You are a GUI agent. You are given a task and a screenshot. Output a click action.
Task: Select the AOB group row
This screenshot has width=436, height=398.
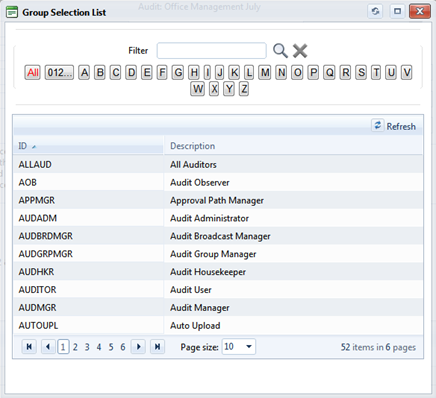point(218,182)
